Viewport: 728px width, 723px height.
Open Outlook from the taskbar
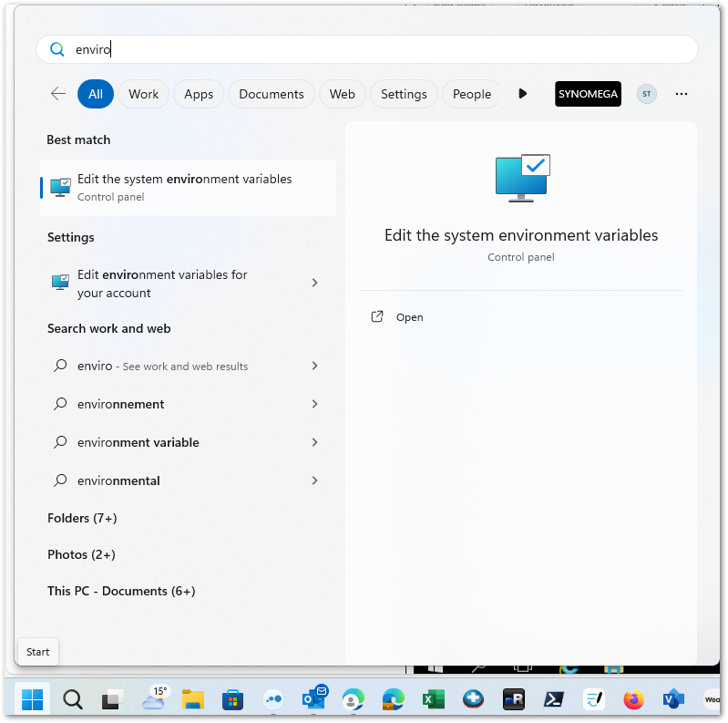(313, 697)
